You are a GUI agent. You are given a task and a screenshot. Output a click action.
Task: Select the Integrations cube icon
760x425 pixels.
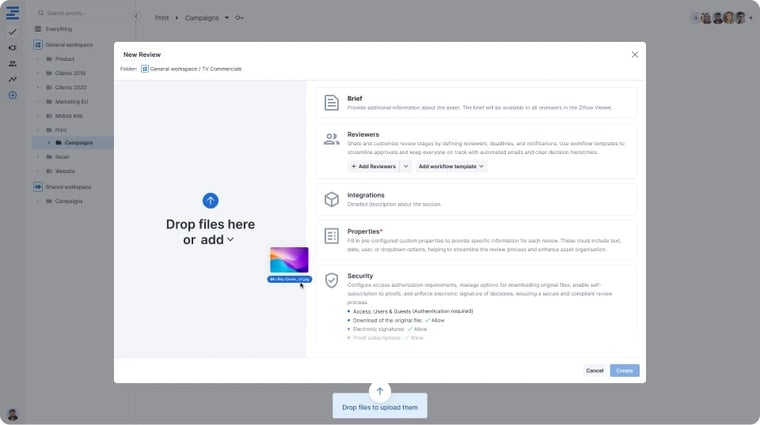pyautogui.click(x=331, y=199)
